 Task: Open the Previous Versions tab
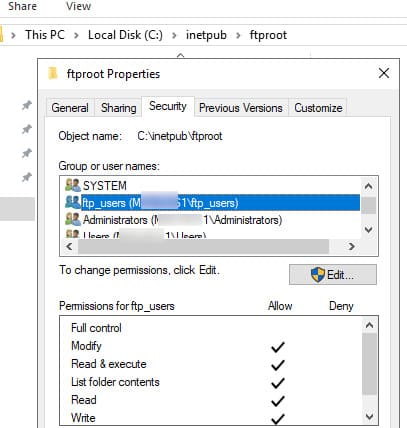[x=241, y=108]
